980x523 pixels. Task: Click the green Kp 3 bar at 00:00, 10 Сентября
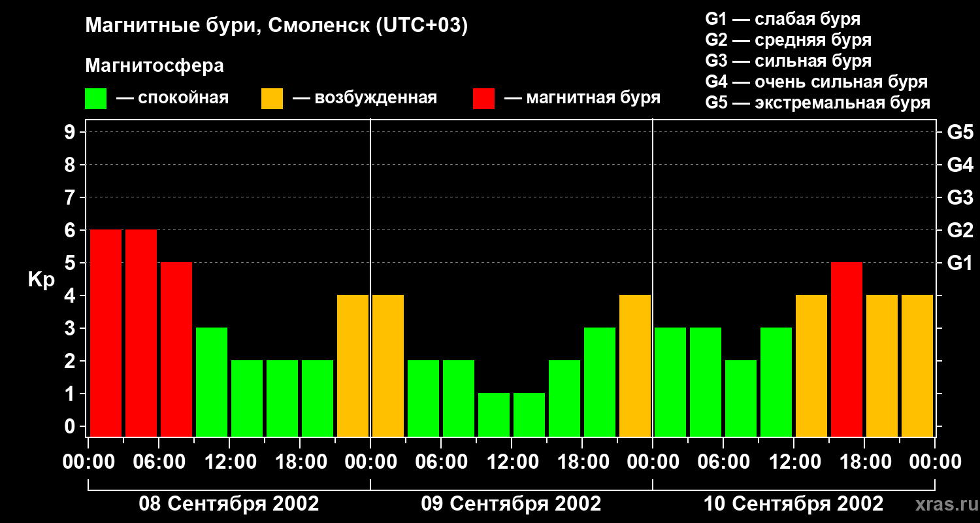click(670, 382)
